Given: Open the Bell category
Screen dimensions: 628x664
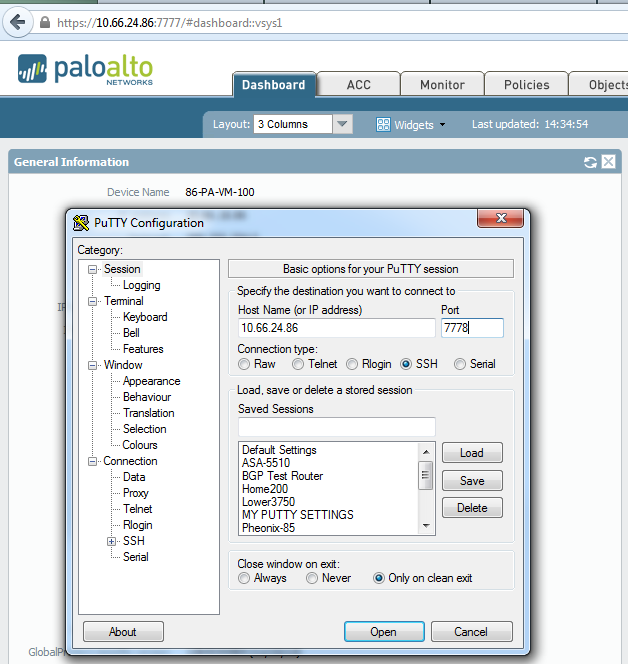Looking at the screenshot, I should click(131, 333).
